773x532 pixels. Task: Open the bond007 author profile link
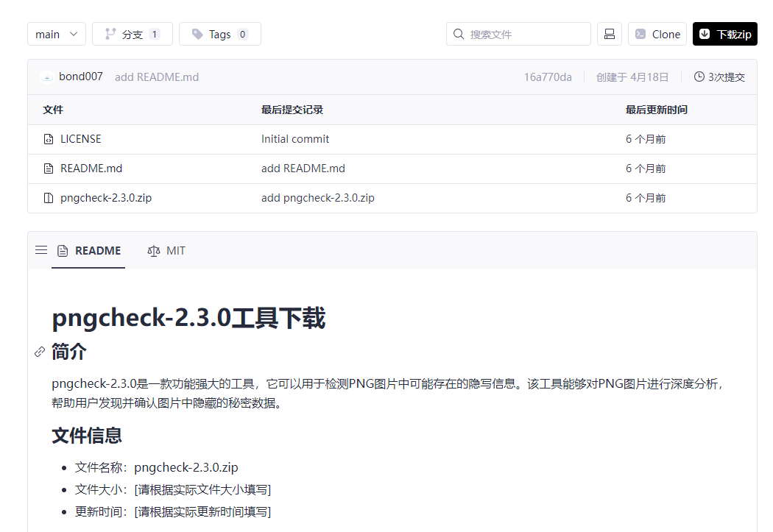click(x=81, y=77)
